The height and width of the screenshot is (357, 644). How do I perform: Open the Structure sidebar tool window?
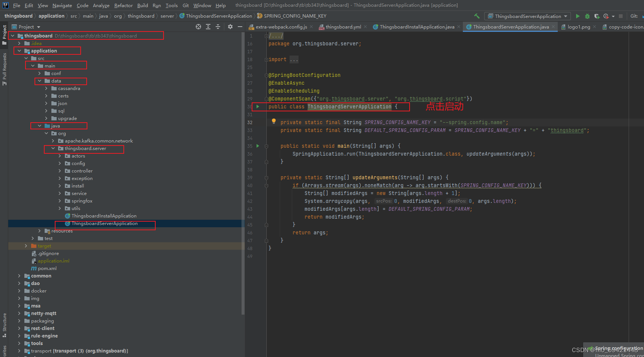tap(4, 325)
